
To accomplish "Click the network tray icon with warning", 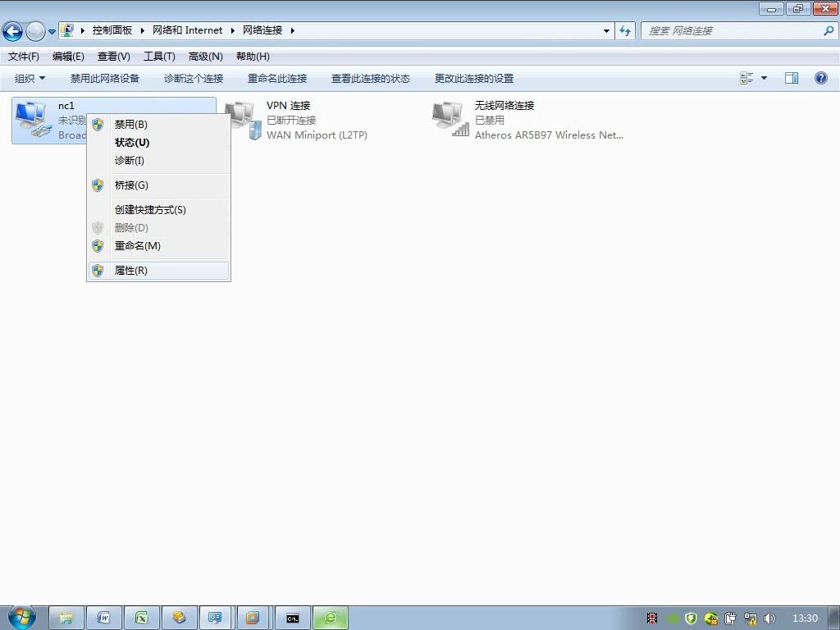I will [750, 619].
